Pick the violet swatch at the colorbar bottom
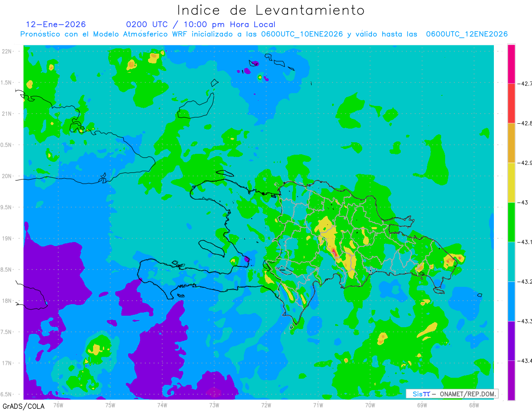Viewport: 532px width, 411px height. pos(511,380)
